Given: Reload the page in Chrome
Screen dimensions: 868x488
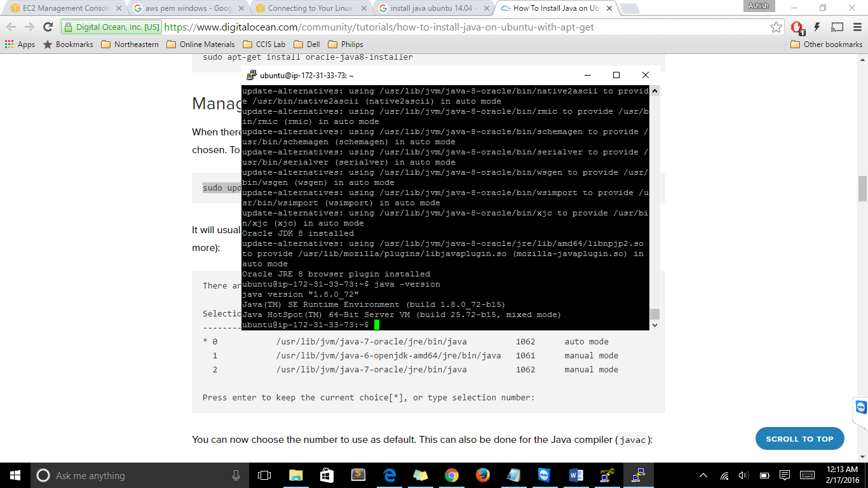Looking at the screenshot, I should point(48,27).
